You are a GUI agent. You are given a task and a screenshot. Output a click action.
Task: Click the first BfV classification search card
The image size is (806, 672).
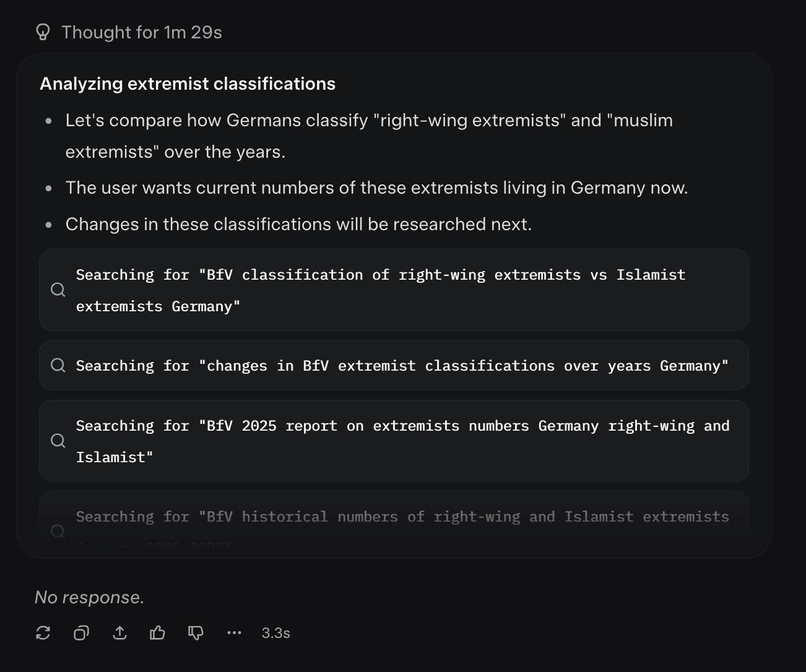pyautogui.click(x=394, y=290)
